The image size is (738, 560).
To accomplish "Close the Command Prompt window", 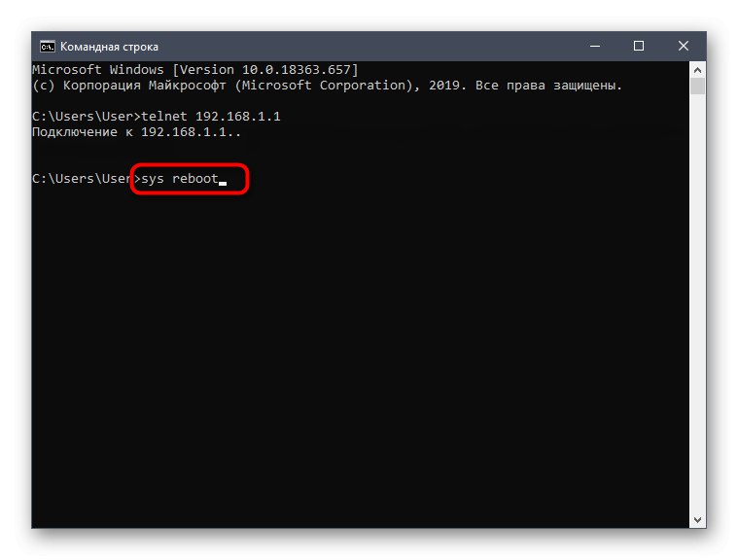I will 684,46.
